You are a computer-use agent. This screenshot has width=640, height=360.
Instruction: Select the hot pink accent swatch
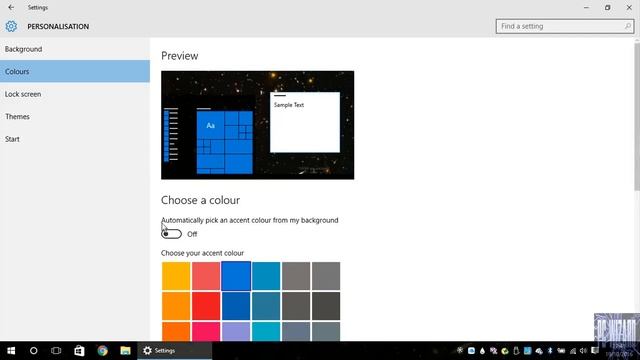click(206, 331)
